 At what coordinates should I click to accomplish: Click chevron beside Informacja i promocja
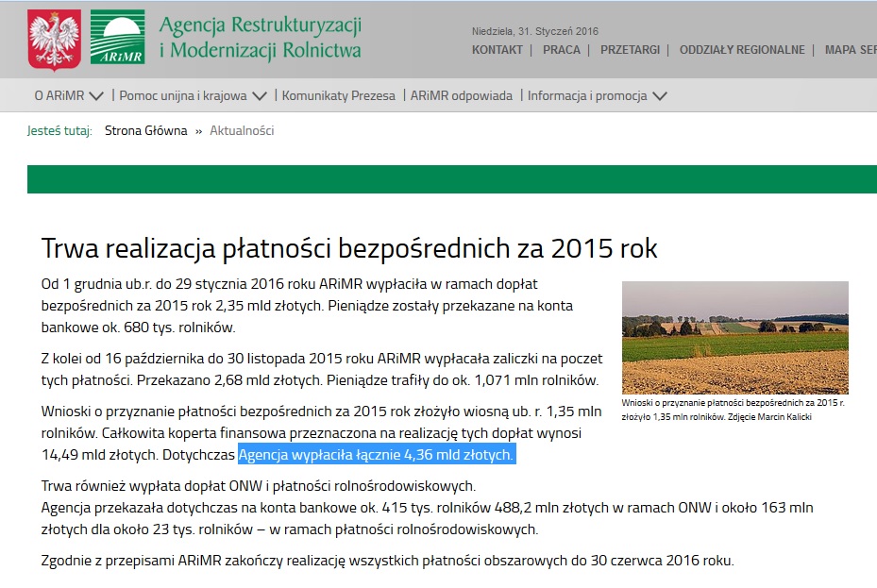(x=660, y=96)
